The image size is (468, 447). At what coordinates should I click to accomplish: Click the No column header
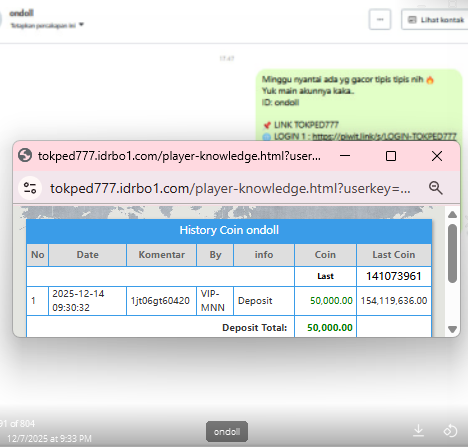tap(38, 255)
